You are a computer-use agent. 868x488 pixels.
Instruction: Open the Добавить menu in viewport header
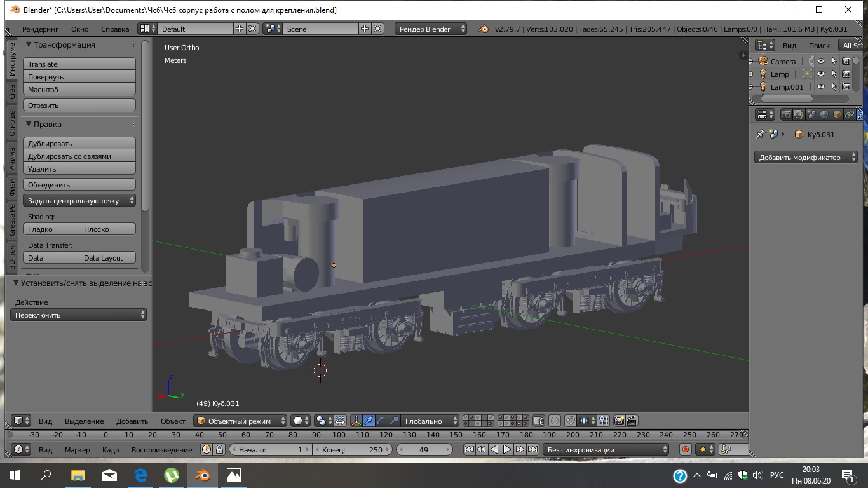point(132,421)
